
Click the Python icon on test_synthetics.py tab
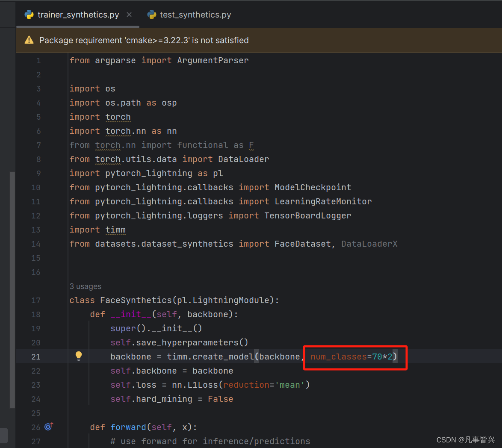152,14
